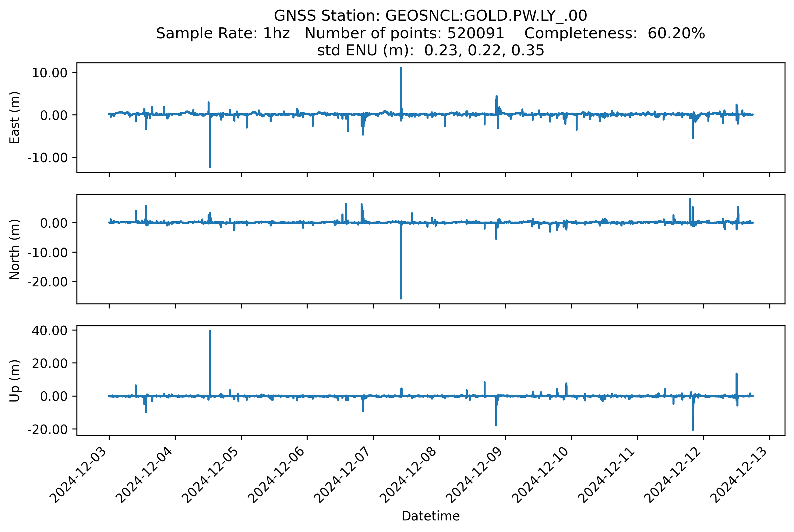This screenshot has height=532, width=794.
Task: Click the 40.00 tick on Up axis
Action: pos(49,331)
